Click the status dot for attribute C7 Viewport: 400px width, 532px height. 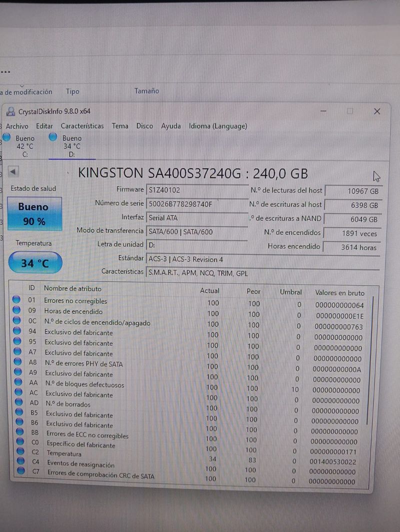[21, 470]
